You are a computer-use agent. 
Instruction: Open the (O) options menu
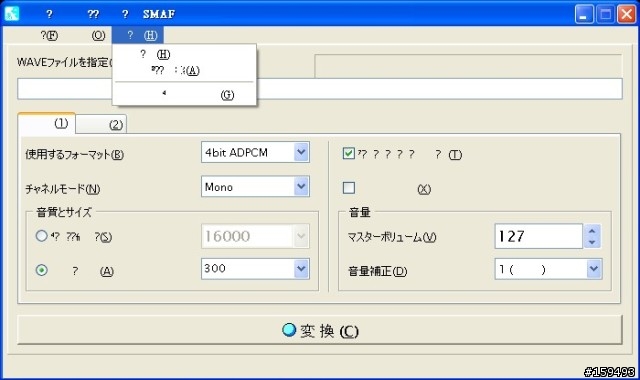[98, 36]
